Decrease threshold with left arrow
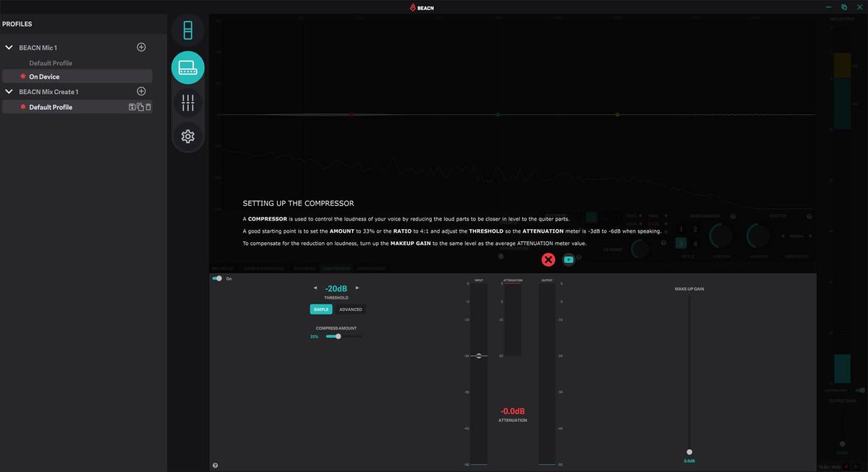Viewport: 868px width, 472px height. tap(315, 288)
